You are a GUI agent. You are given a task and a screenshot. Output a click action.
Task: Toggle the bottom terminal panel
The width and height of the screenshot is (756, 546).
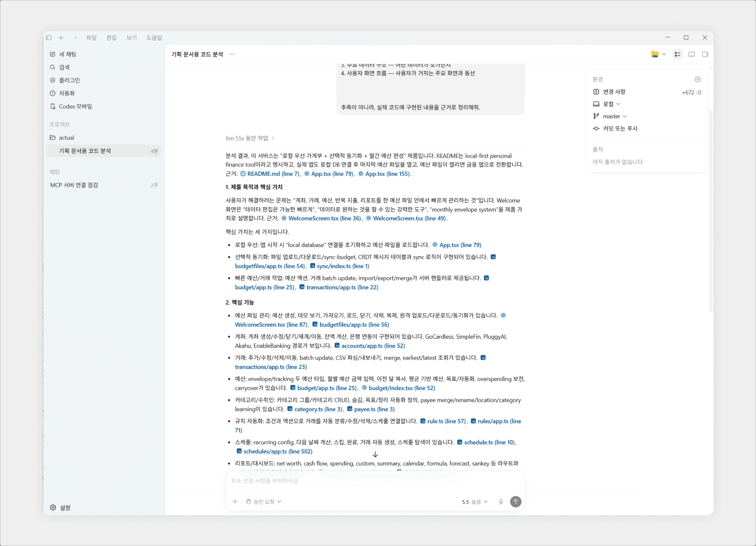691,54
